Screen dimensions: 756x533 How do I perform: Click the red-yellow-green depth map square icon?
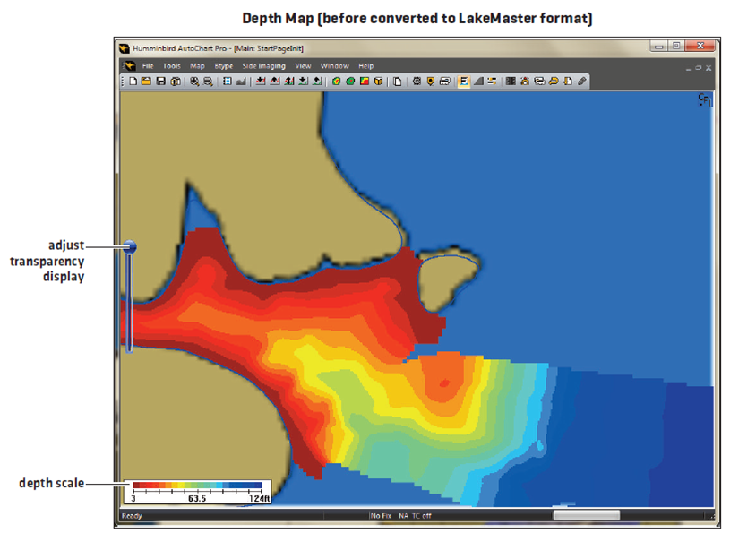tap(365, 81)
